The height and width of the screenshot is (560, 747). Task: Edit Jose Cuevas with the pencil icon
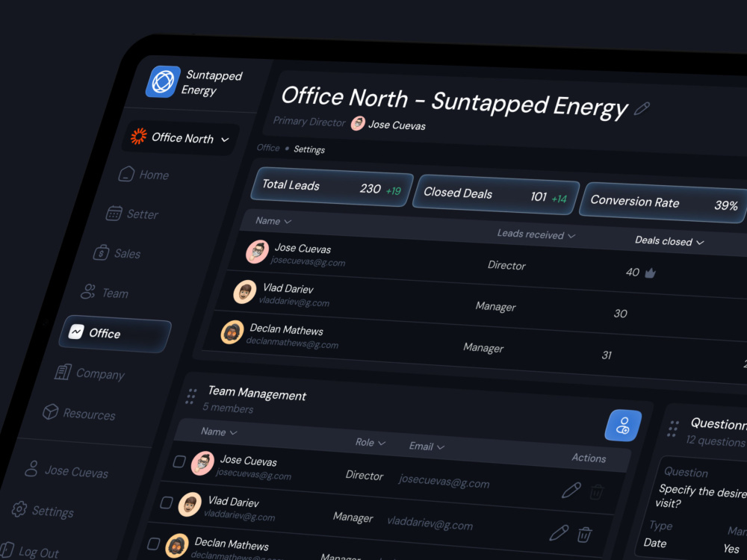[x=571, y=490]
